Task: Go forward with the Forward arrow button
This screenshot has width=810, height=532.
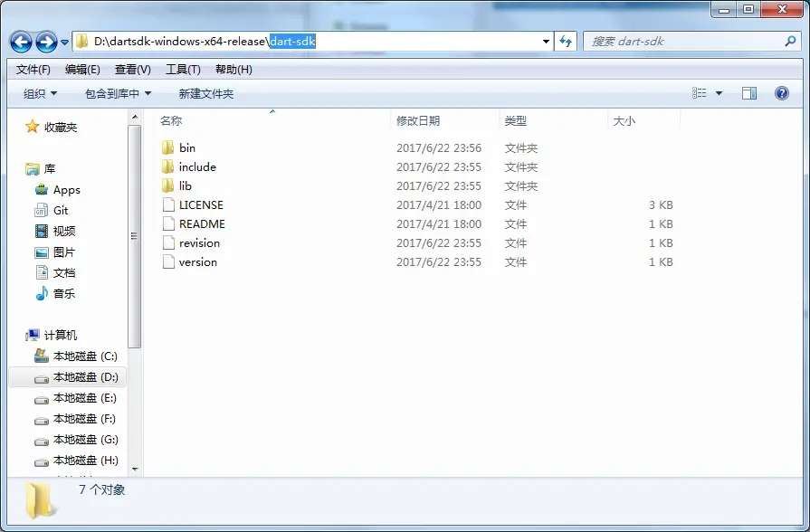Action: (46, 42)
